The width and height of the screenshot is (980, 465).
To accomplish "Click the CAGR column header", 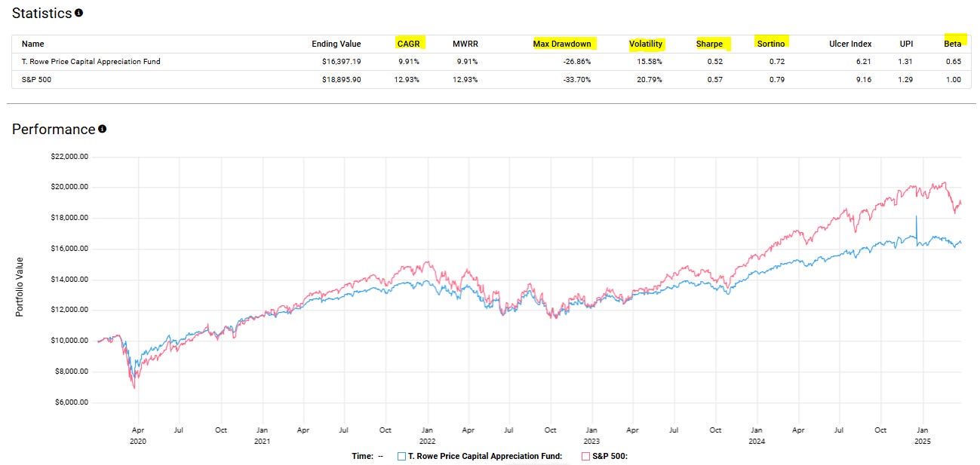I will [x=408, y=44].
